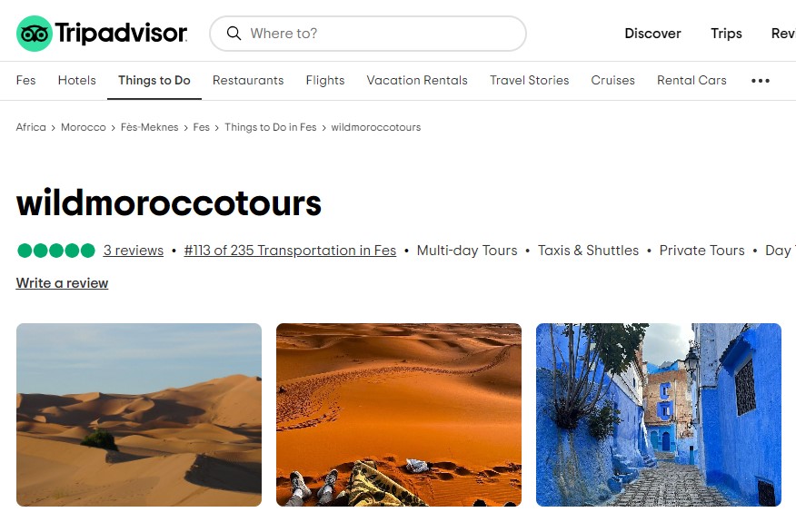Select the Flights tab
Image resolution: width=796 pixels, height=532 pixels.
pyautogui.click(x=325, y=80)
